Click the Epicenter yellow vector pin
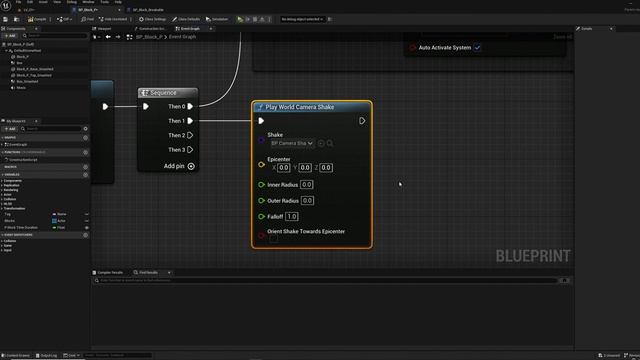Image resolution: width=640 pixels, height=360 pixels. click(x=262, y=164)
